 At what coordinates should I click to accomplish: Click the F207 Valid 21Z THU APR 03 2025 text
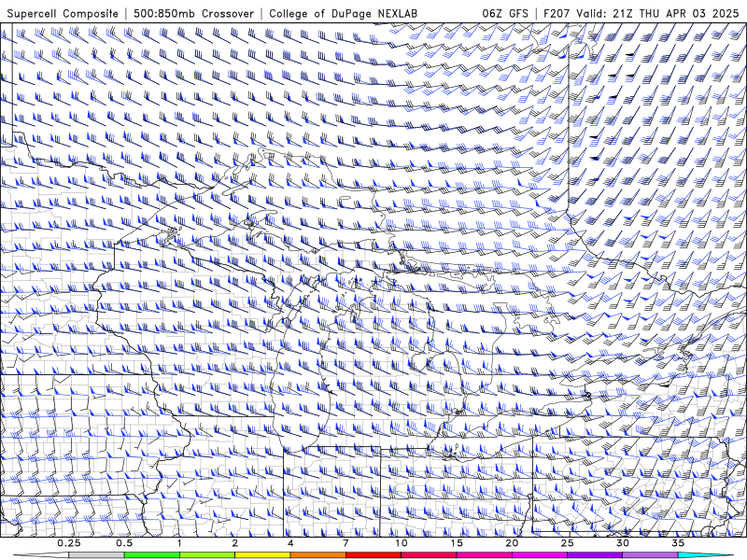click(641, 13)
